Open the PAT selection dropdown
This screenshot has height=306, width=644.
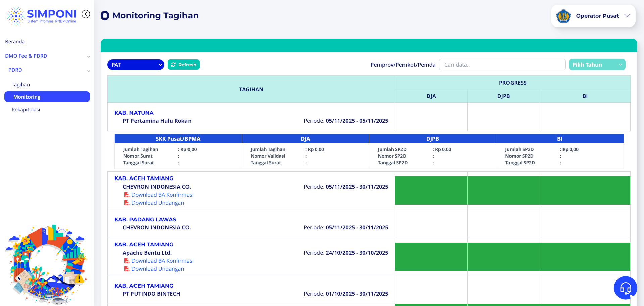[x=136, y=65]
